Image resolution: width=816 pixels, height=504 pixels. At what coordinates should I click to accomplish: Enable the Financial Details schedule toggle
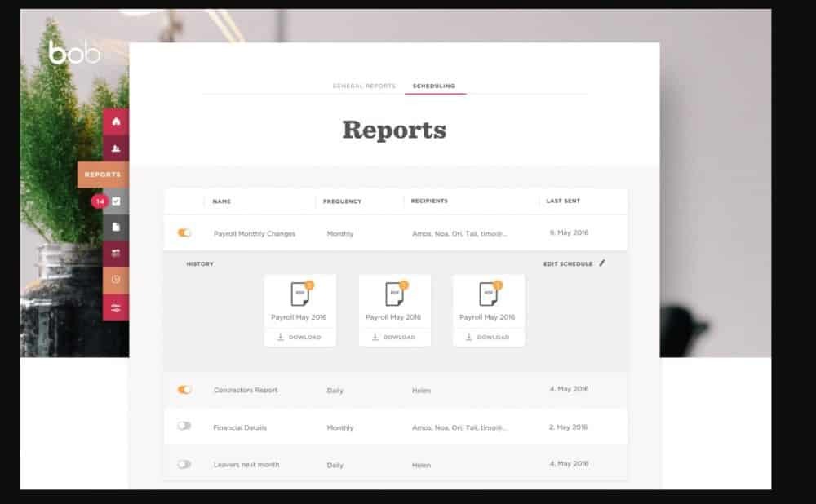(184, 427)
